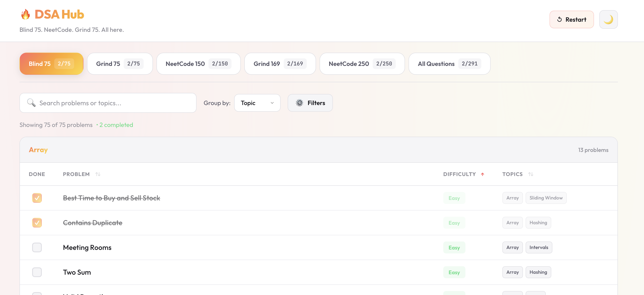The height and width of the screenshot is (295, 644).
Task: Click the gear icon on Filters
Action: pos(299,103)
